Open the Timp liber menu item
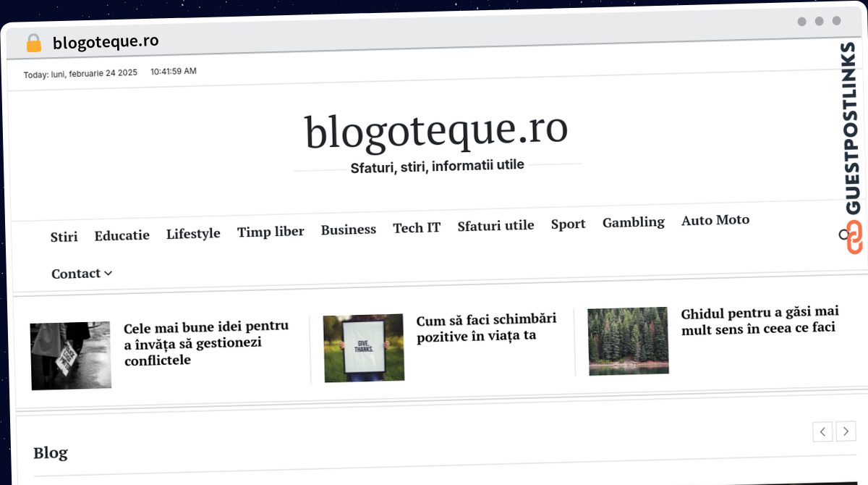The image size is (868, 485). (x=271, y=232)
